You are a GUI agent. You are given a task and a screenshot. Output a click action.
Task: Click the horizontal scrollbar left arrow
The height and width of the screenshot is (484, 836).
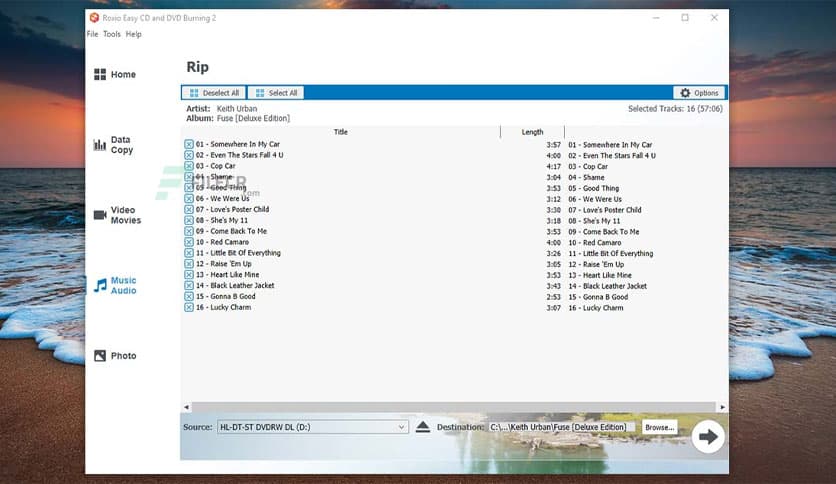(x=186, y=407)
